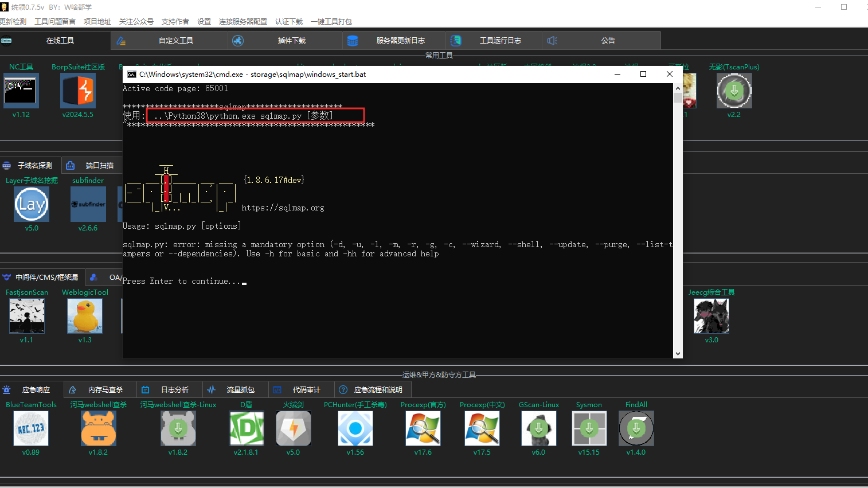868x488 pixels.
Task: Launch the NC工具 application icon
Action: [x=21, y=91]
